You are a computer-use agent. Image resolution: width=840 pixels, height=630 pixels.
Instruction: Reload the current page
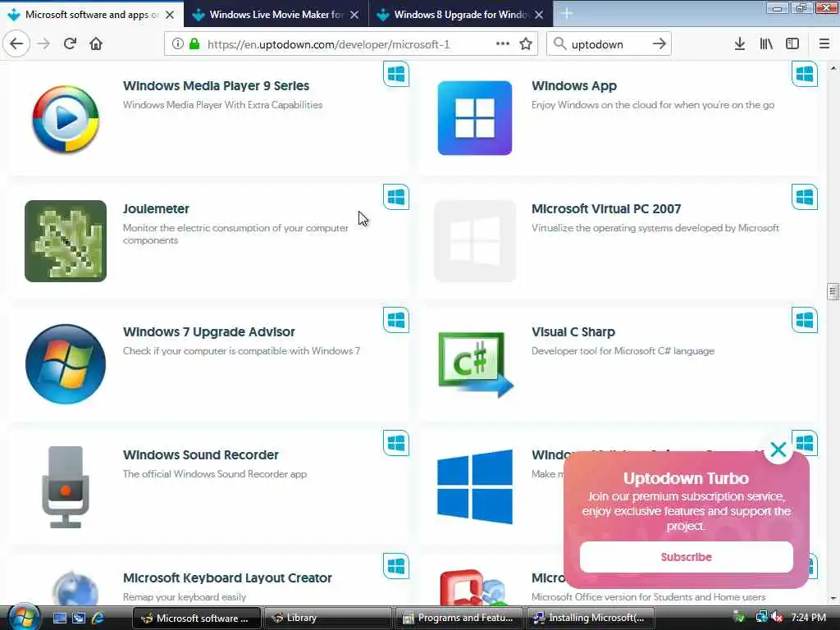pyautogui.click(x=70, y=44)
